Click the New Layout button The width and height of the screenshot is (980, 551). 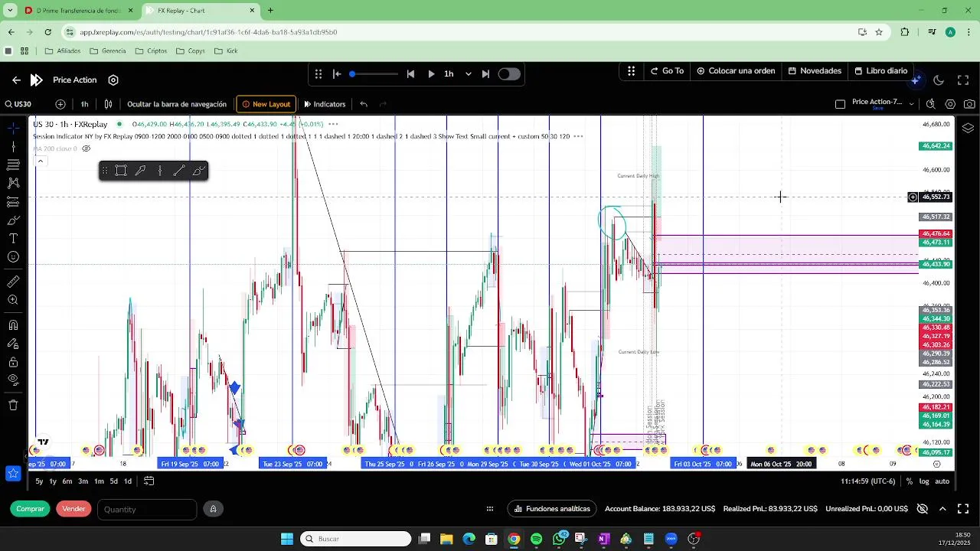click(x=266, y=104)
